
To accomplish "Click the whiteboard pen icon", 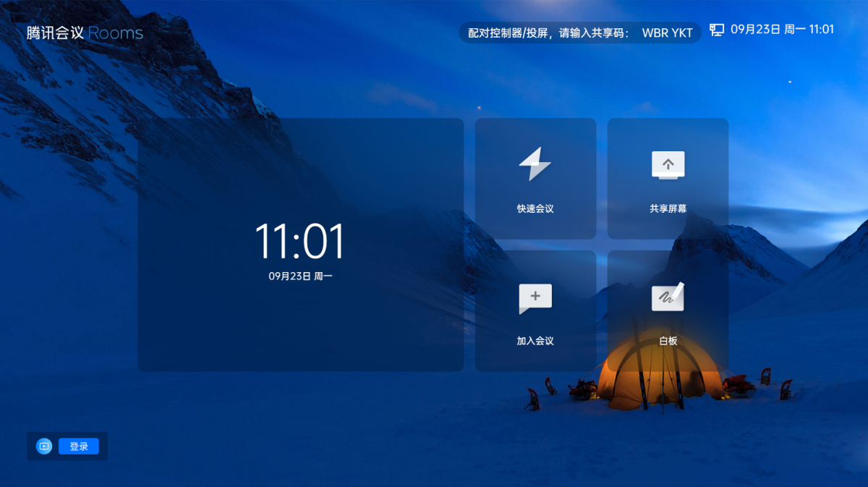I will [668, 297].
